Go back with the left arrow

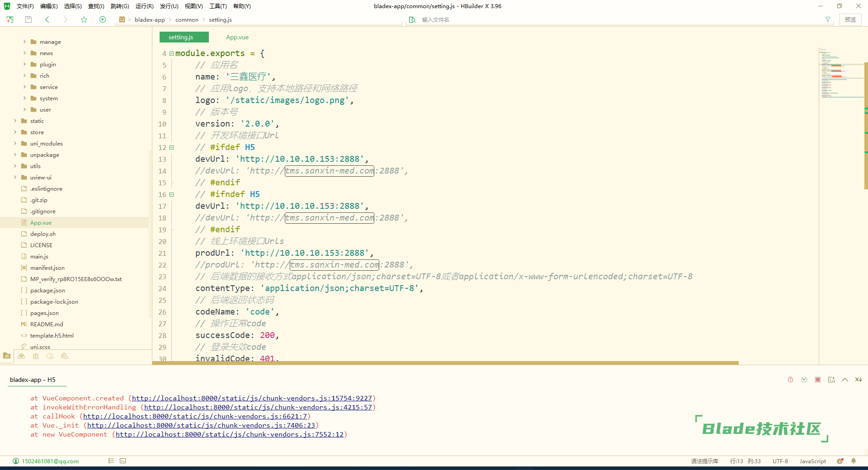point(47,19)
